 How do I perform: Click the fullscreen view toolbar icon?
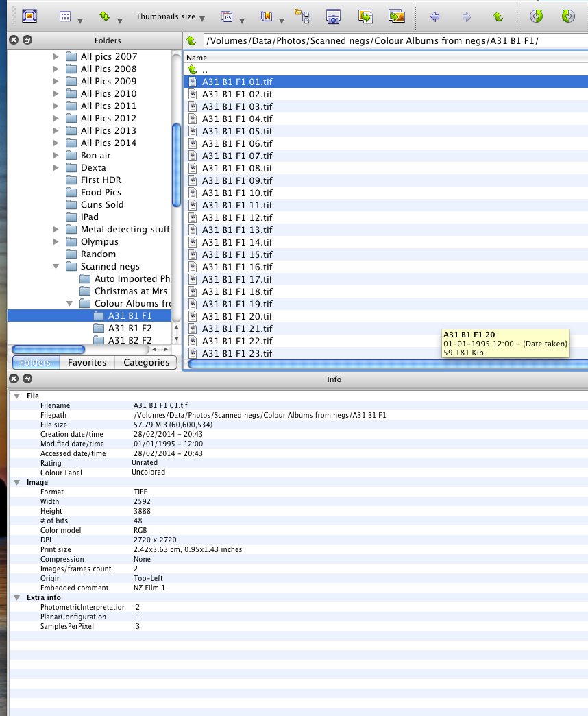pos(29,16)
